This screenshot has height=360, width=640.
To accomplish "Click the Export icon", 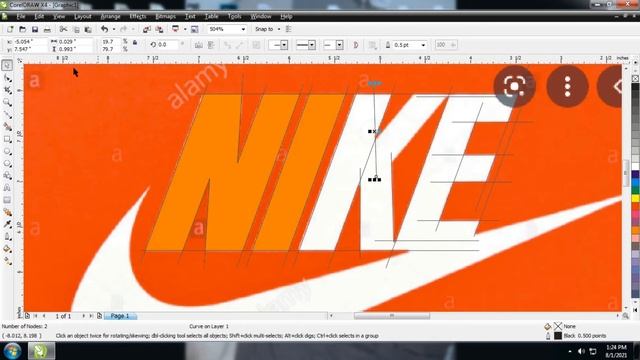I will pyautogui.click(x=160, y=29).
